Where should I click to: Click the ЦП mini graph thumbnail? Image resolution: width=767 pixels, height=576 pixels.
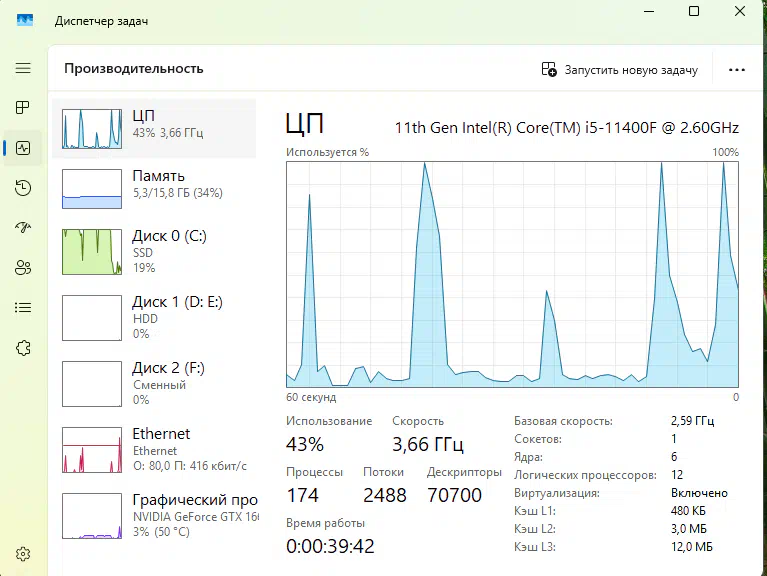[x=92, y=129]
